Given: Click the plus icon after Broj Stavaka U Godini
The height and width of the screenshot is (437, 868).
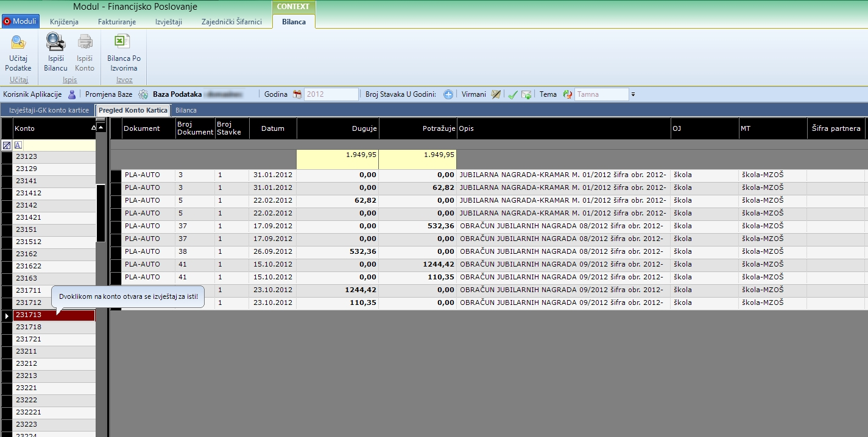Looking at the screenshot, I should click(448, 94).
